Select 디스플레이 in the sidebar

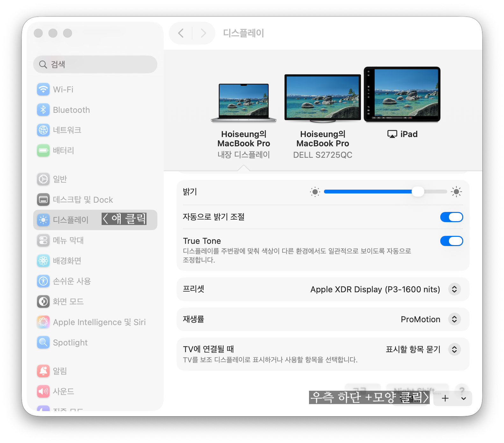95,220
